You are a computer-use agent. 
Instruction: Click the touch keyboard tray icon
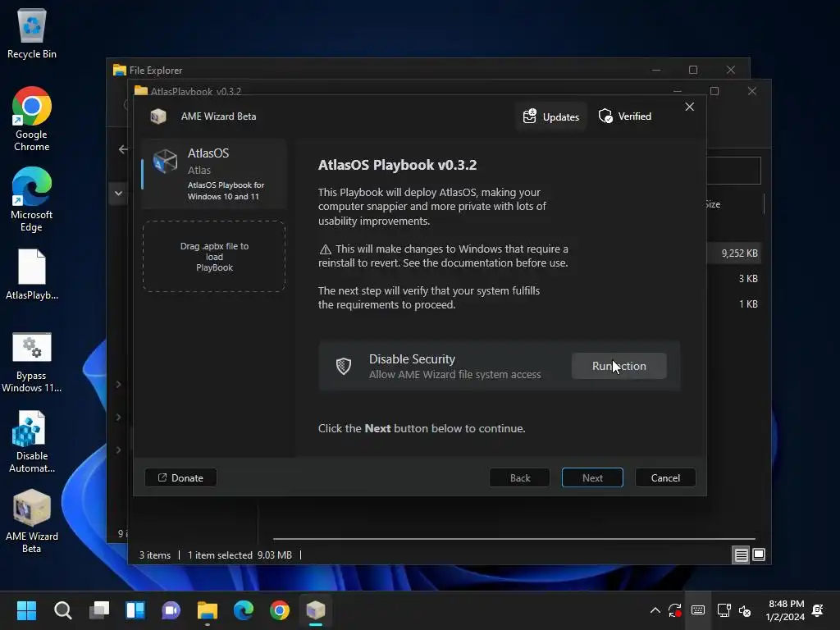tap(698, 610)
